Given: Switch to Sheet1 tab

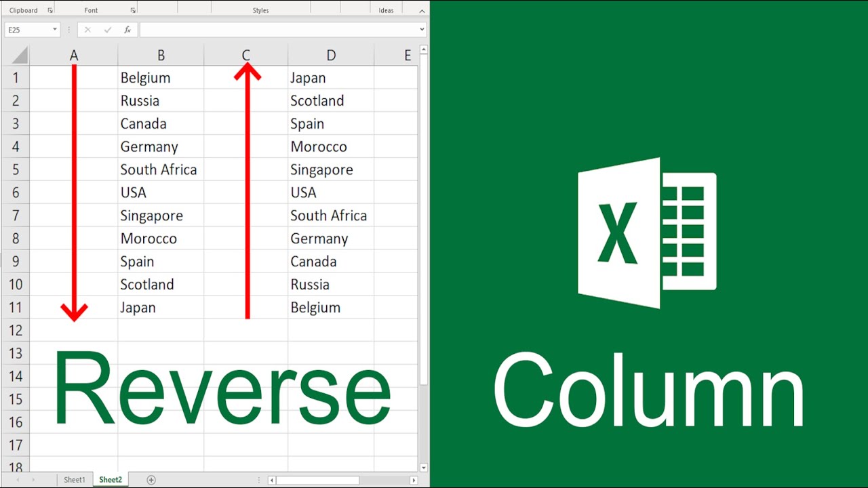Looking at the screenshot, I should pyautogui.click(x=75, y=480).
